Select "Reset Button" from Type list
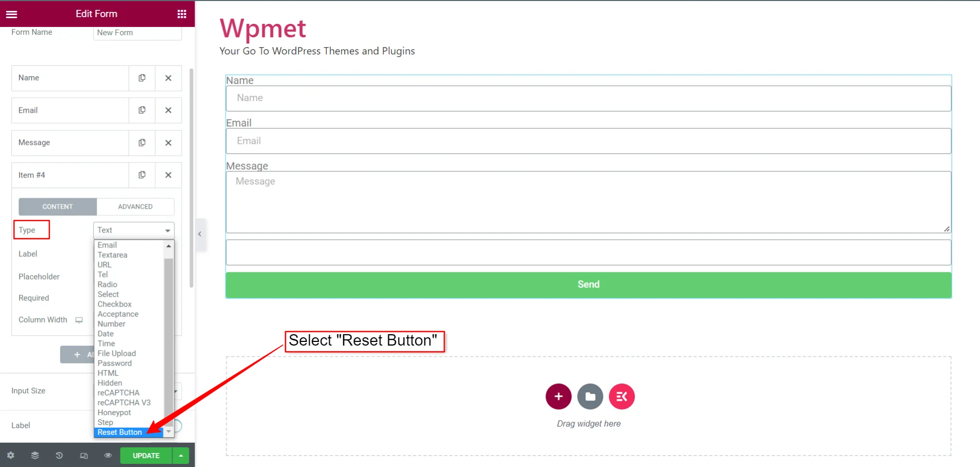Image resolution: width=980 pixels, height=467 pixels. 120,432
